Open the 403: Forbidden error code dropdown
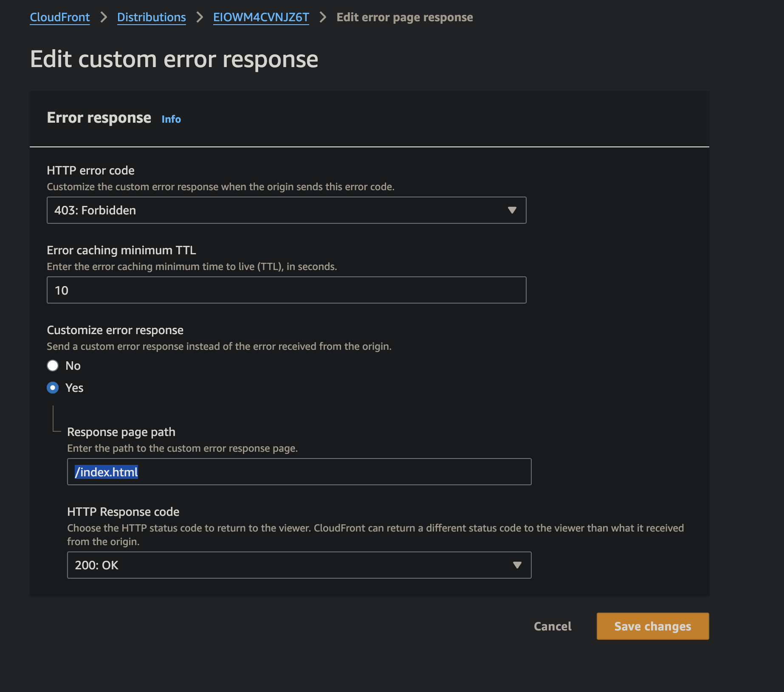Image resolution: width=784 pixels, height=692 pixels. [286, 210]
